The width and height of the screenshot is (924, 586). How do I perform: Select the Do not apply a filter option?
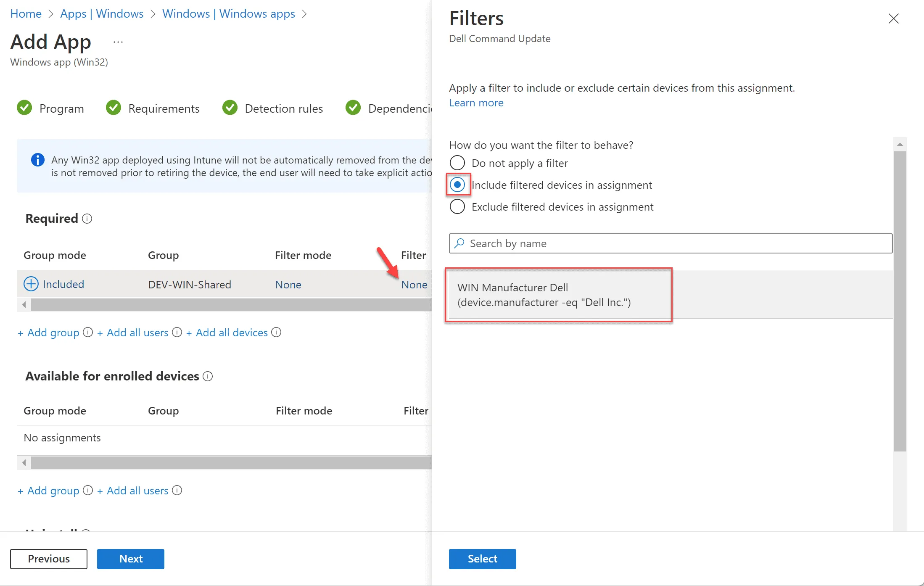tap(457, 163)
